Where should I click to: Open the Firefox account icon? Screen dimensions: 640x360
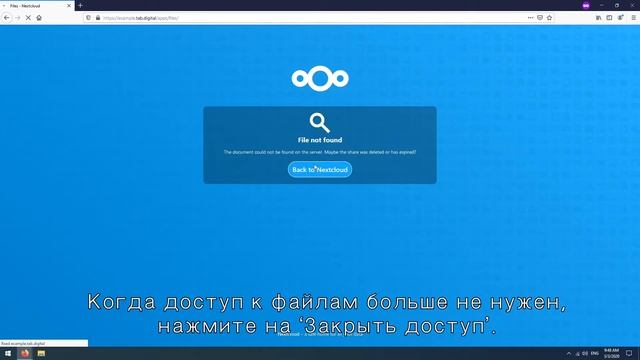click(620, 18)
